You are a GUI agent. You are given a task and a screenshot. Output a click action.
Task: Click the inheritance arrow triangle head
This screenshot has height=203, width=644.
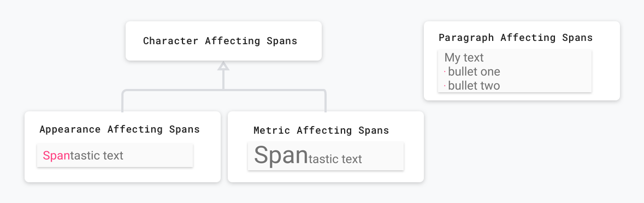[223, 65]
